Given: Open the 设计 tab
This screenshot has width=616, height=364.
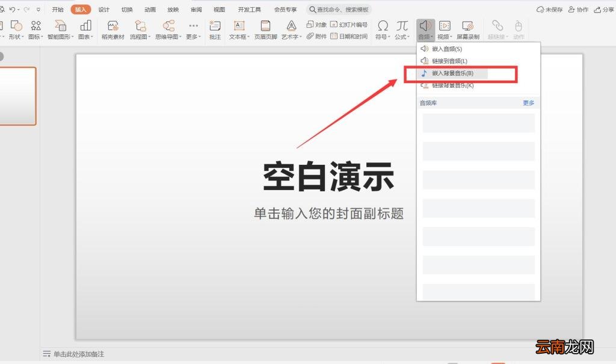Looking at the screenshot, I should 103,10.
